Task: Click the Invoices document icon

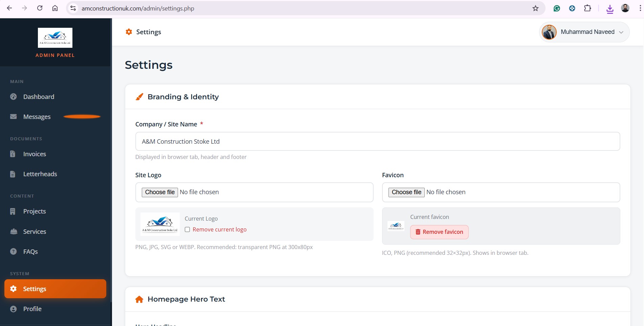Action: coord(13,154)
